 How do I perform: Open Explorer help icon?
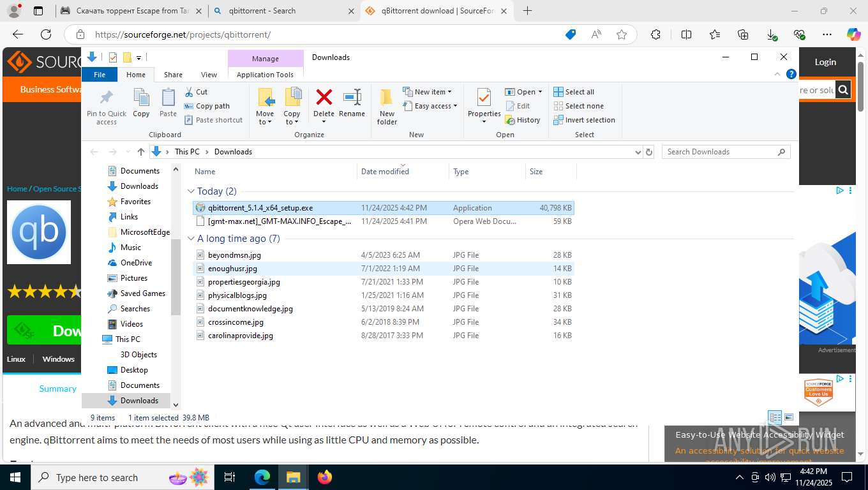(x=791, y=74)
